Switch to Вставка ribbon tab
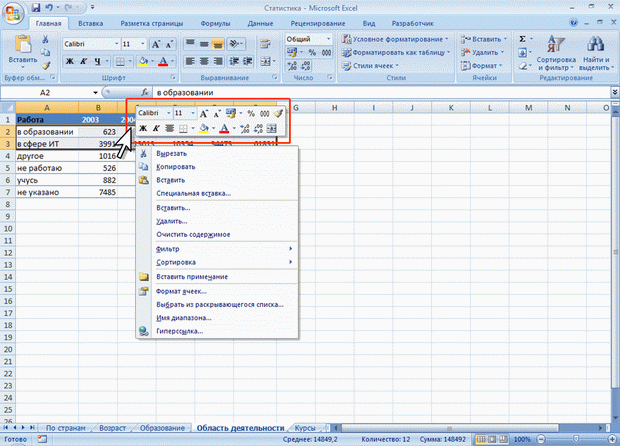620x446 pixels. (x=91, y=23)
